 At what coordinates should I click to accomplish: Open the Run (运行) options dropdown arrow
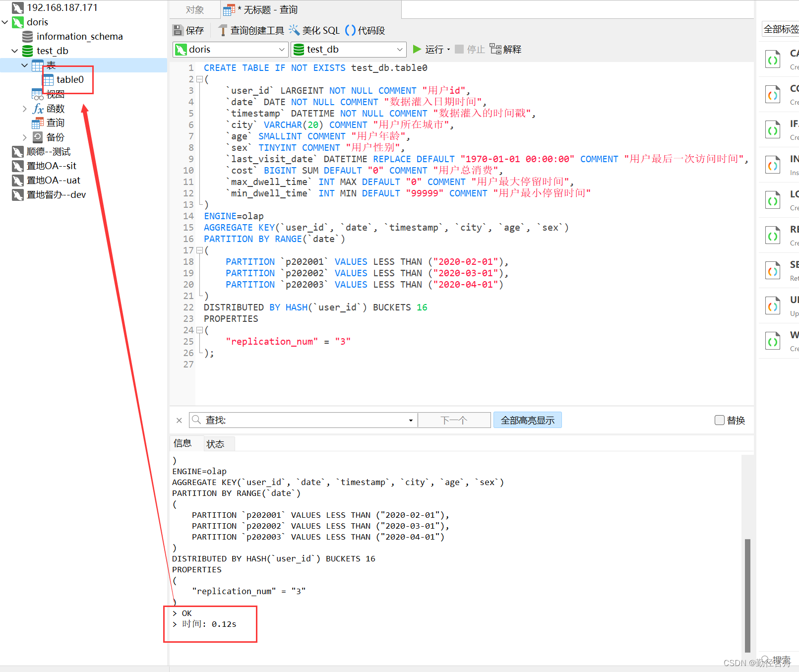click(x=448, y=49)
